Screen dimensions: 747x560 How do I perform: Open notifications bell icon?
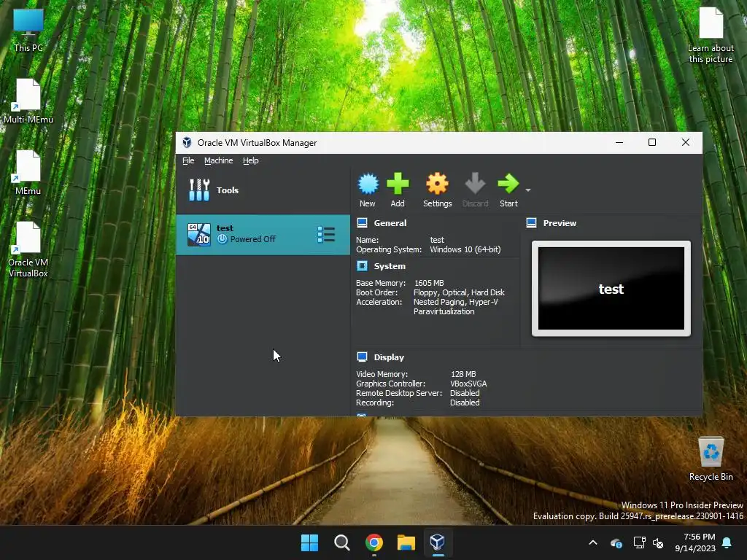[x=727, y=542]
